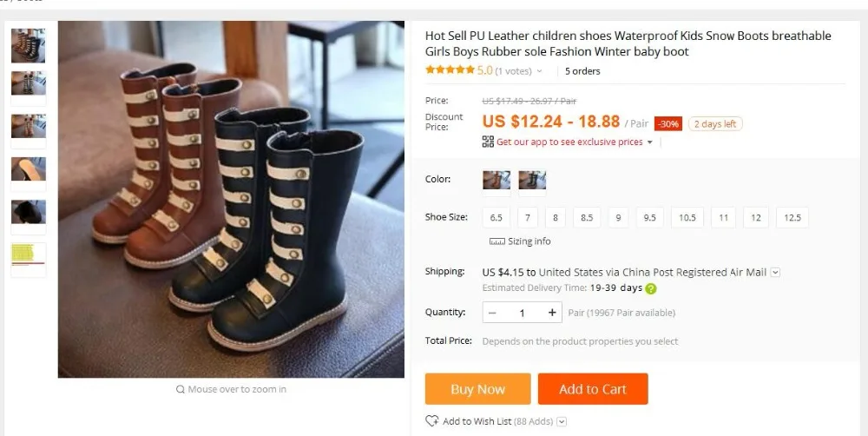
Task: Decrease quantity with the minus button
Action: click(x=492, y=313)
